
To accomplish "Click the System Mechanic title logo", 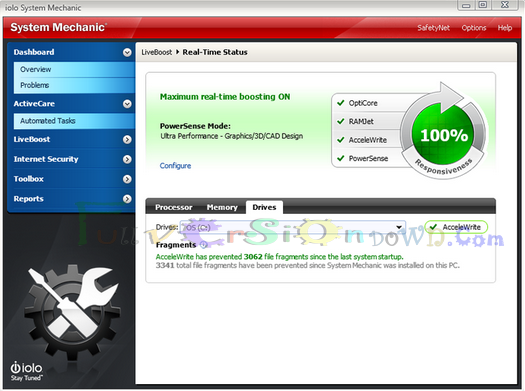I will 59,27.
